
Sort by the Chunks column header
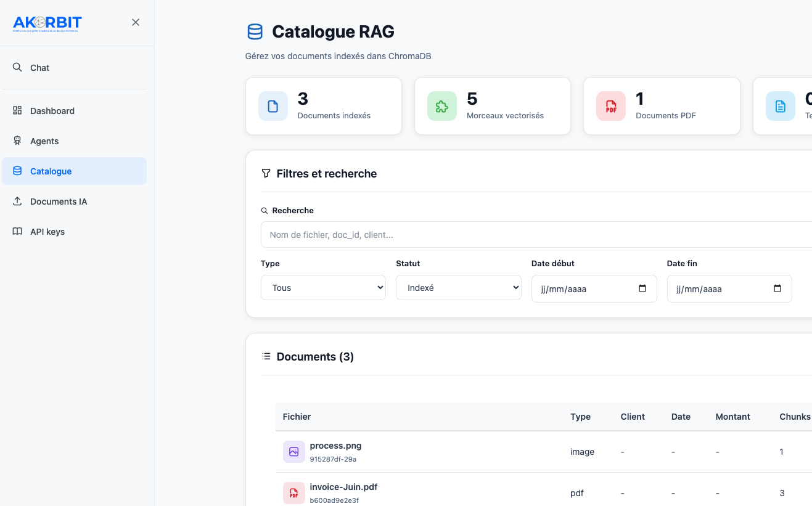(x=794, y=417)
